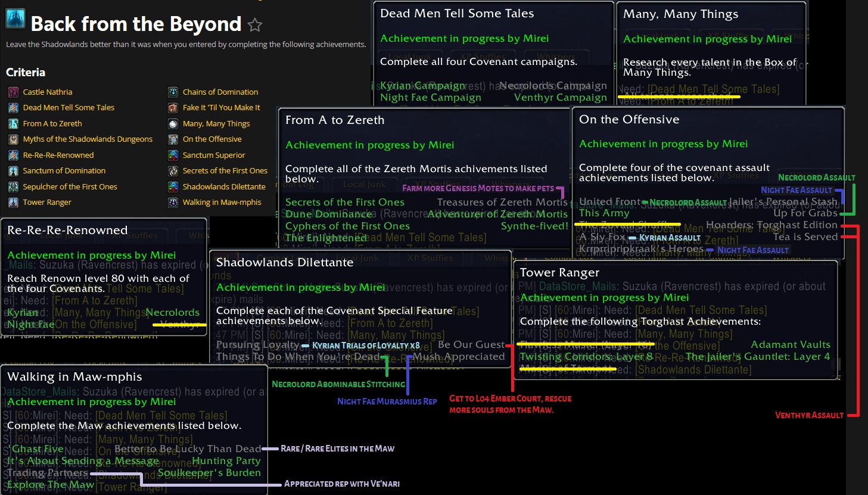Select Treasures of Zereth Mortis in tooltip
The width and height of the screenshot is (868, 495).
(502, 203)
